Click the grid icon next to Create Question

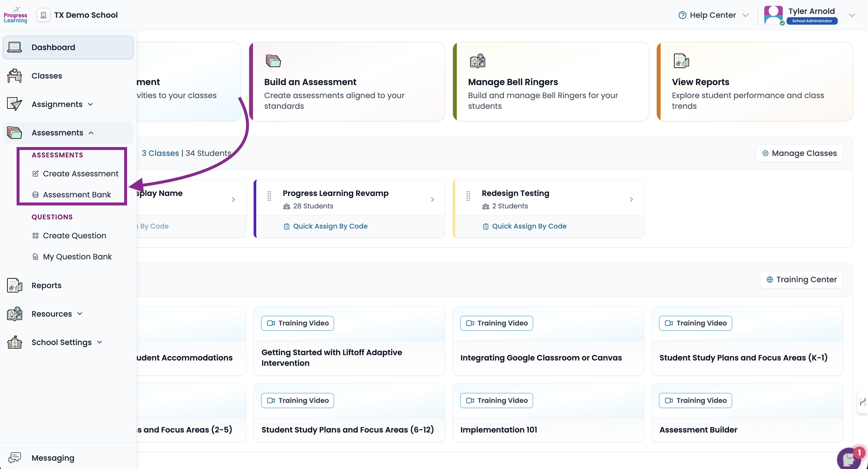35,236
